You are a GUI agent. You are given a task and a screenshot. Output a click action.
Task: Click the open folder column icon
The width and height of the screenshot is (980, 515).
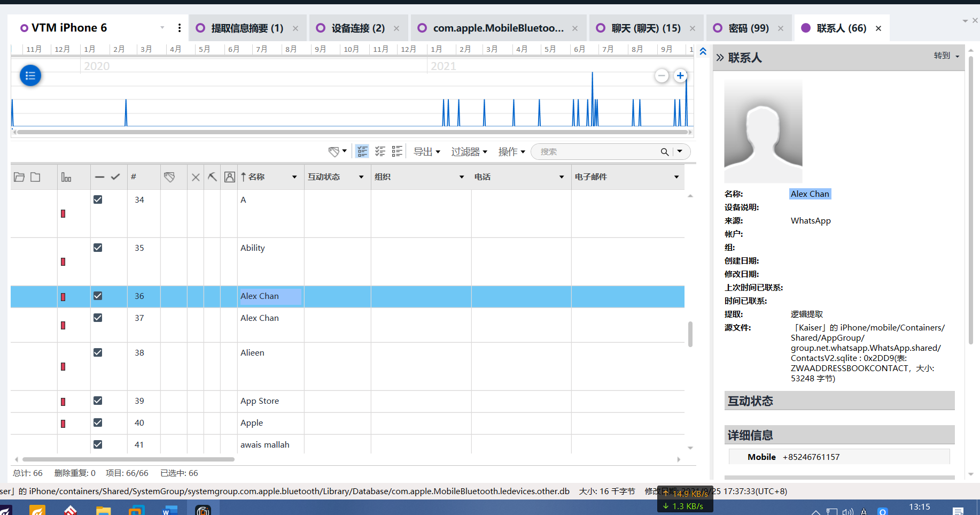19,177
